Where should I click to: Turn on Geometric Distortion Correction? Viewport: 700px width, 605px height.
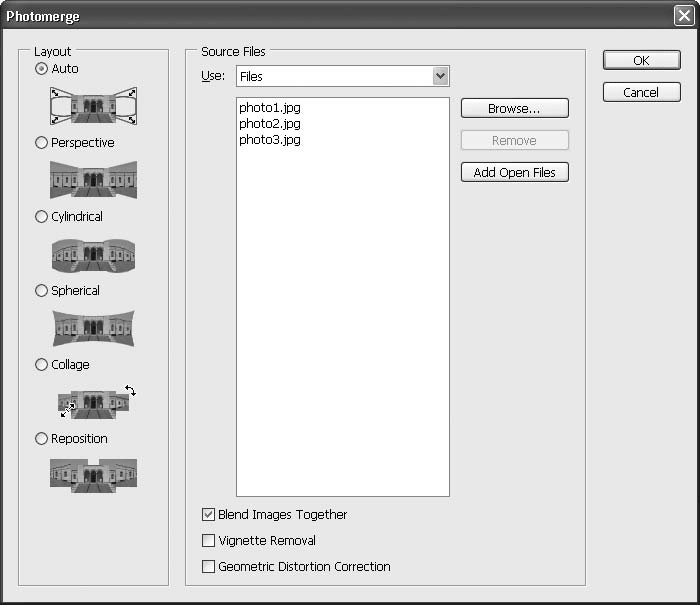pyautogui.click(x=209, y=567)
